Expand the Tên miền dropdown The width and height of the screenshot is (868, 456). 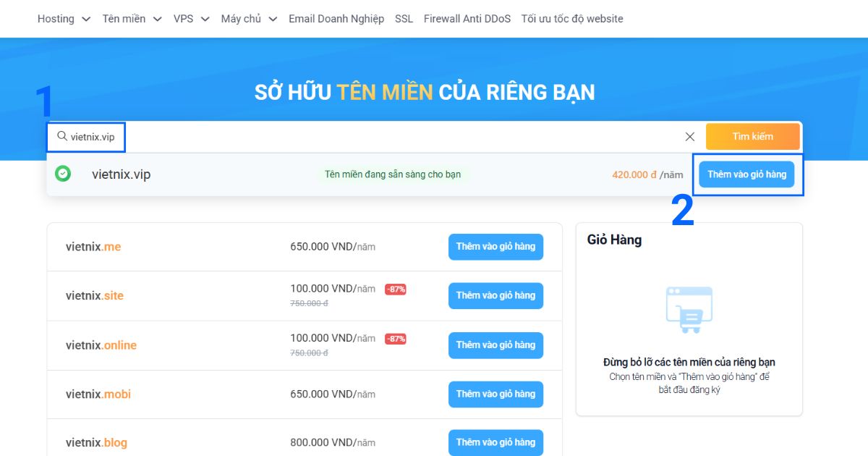[132, 18]
